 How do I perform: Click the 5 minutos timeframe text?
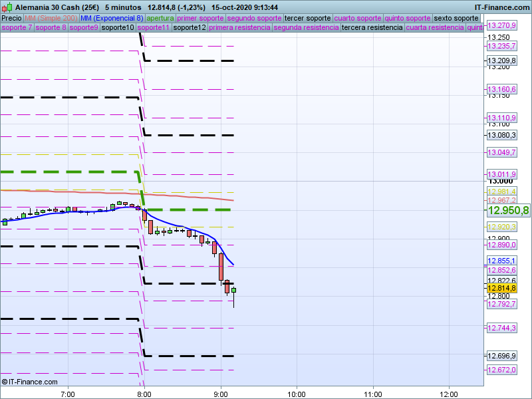point(122,7)
